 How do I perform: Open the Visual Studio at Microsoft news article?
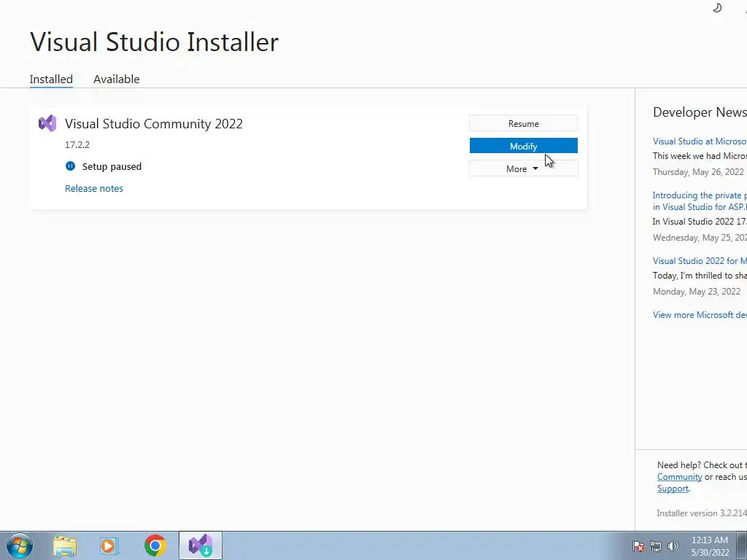pyautogui.click(x=700, y=141)
